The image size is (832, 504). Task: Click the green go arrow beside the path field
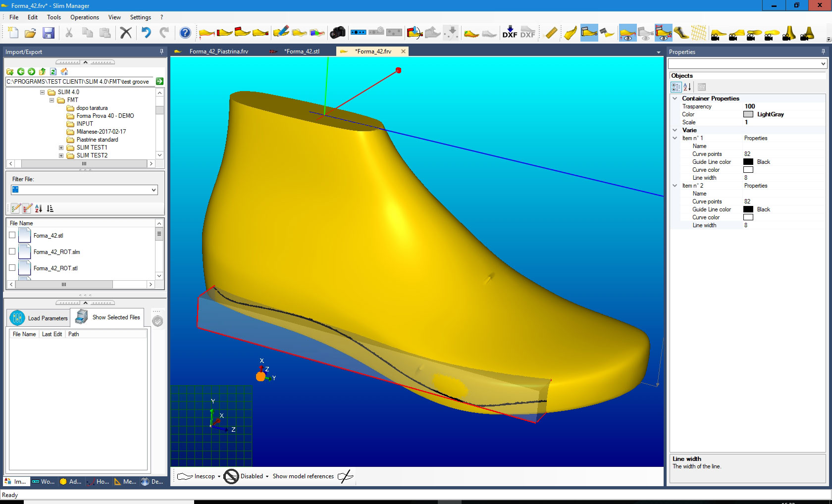(159, 81)
